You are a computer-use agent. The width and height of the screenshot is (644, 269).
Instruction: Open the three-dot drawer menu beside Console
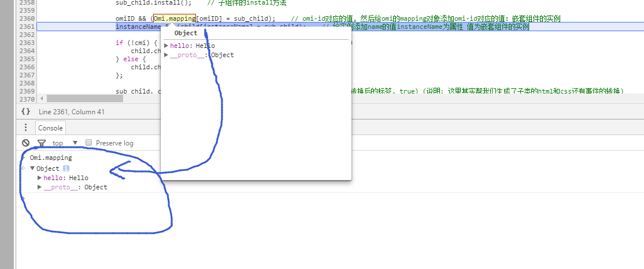click(25, 128)
